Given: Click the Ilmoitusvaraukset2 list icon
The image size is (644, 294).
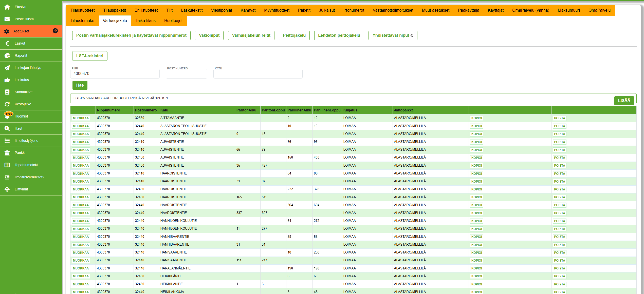Looking at the screenshot, I should coord(7,177).
